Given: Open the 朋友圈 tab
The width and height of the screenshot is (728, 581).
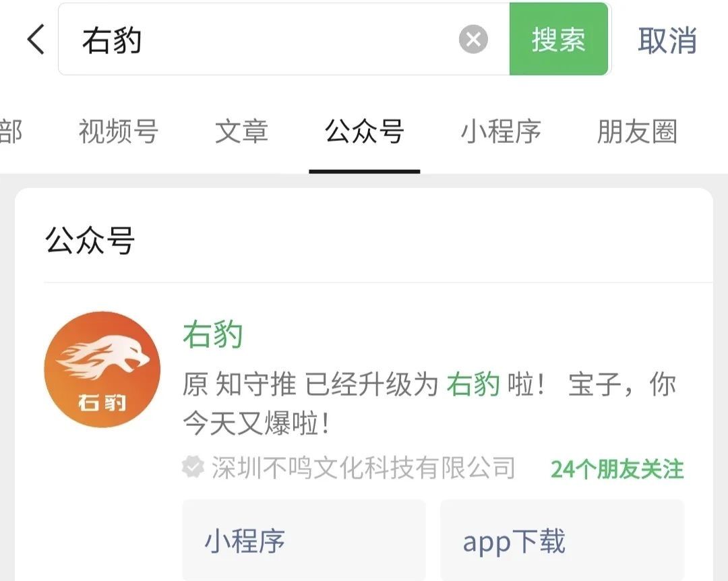Looking at the screenshot, I should (x=637, y=131).
